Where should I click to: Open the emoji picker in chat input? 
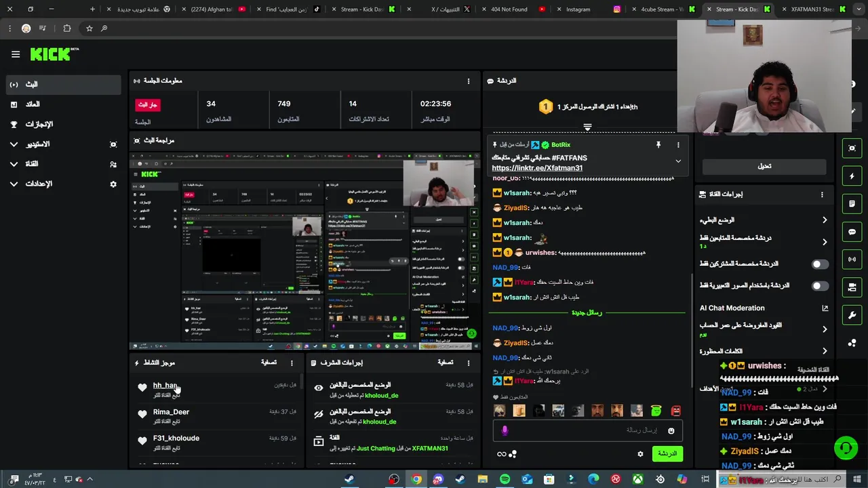[671, 431]
